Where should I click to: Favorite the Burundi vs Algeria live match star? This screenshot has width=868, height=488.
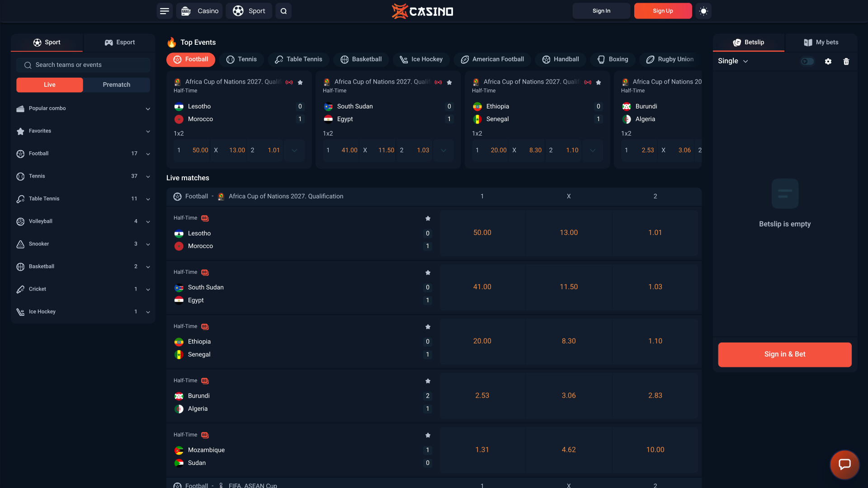click(x=428, y=381)
